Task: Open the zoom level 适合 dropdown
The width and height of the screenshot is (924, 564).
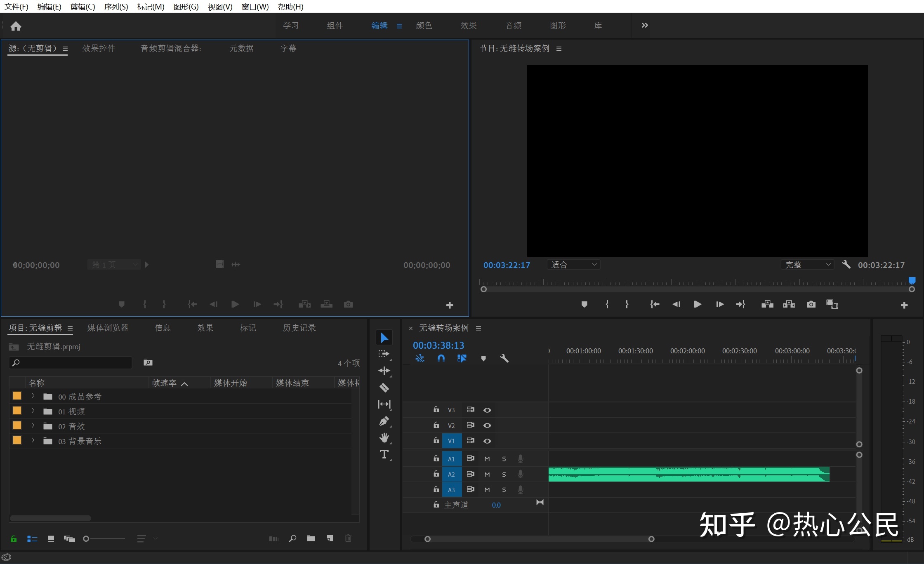Action: coord(573,265)
